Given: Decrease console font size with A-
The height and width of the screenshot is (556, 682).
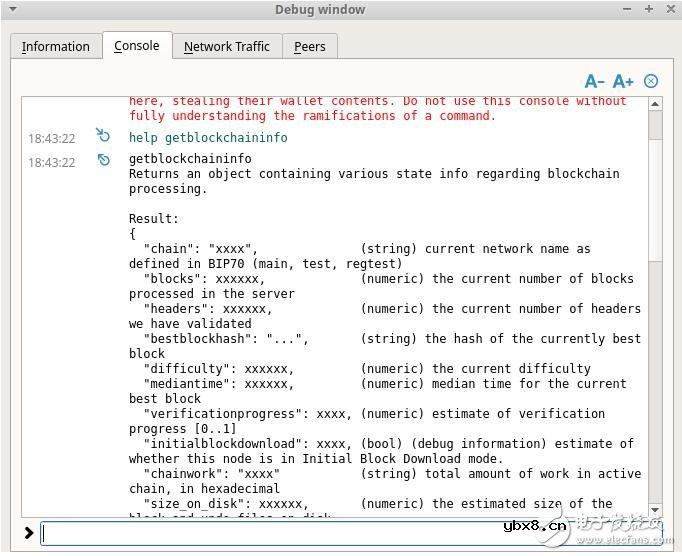Looking at the screenshot, I should click(x=594, y=81).
